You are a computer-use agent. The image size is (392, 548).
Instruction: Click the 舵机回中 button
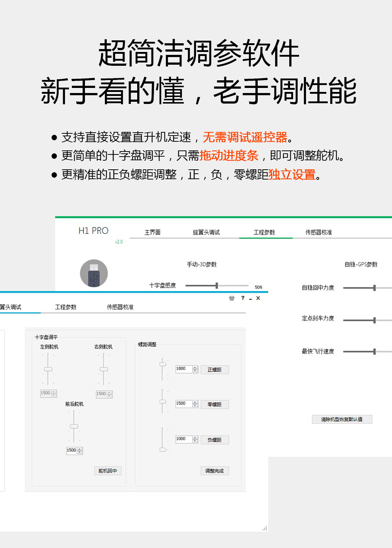coord(108,471)
